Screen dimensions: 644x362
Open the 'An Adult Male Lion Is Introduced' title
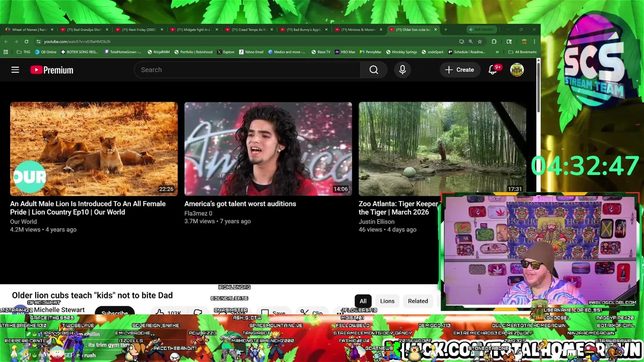click(88, 208)
